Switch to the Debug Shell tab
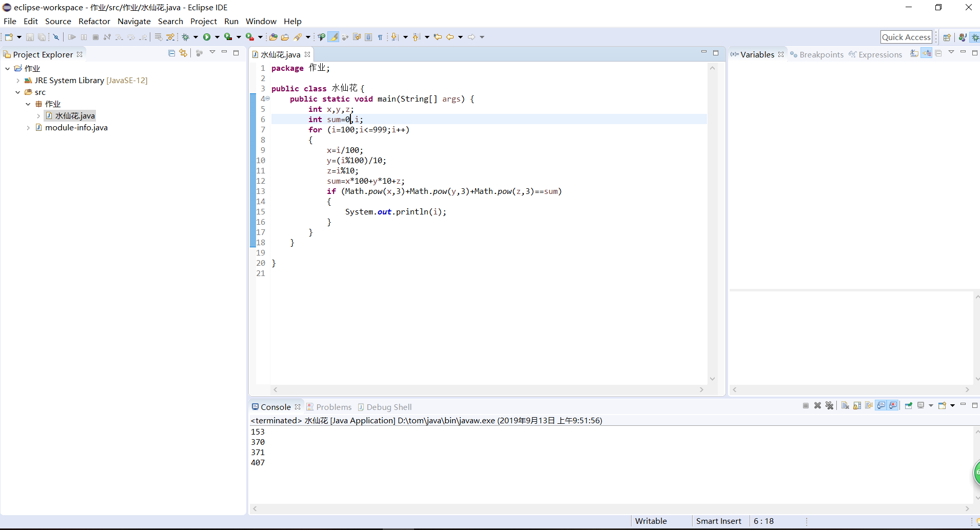The height and width of the screenshot is (530, 980). [384, 407]
